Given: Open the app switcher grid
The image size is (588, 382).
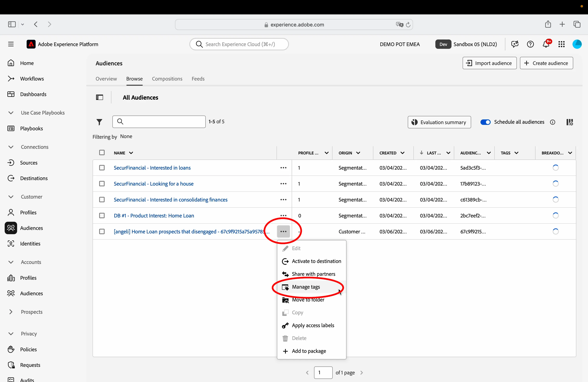Looking at the screenshot, I should [561, 44].
